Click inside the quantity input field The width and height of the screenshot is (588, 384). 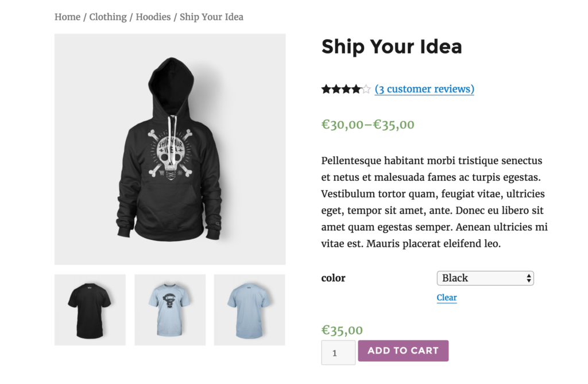click(338, 352)
